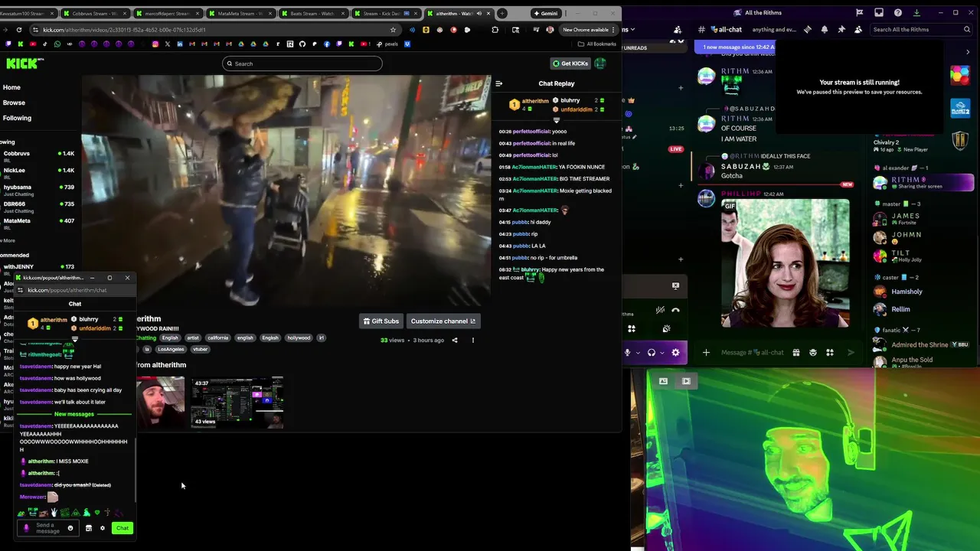This screenshot has width=980, height=551.
Task: Click the Gemini button in Chrome
Action: 547,13
